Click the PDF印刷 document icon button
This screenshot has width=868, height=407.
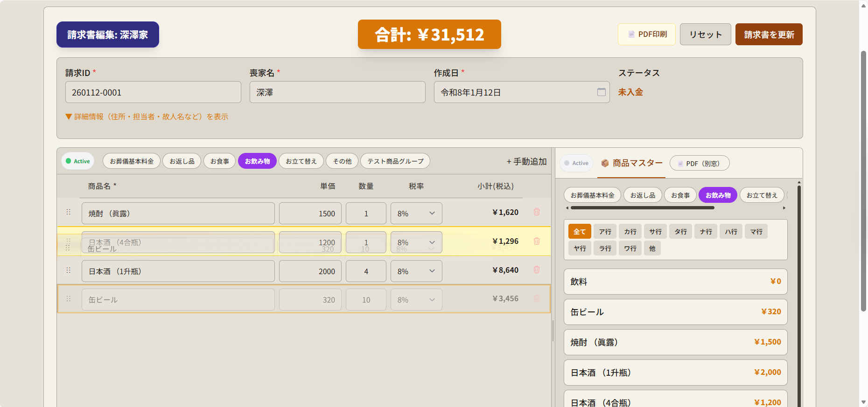click(646, 34)
